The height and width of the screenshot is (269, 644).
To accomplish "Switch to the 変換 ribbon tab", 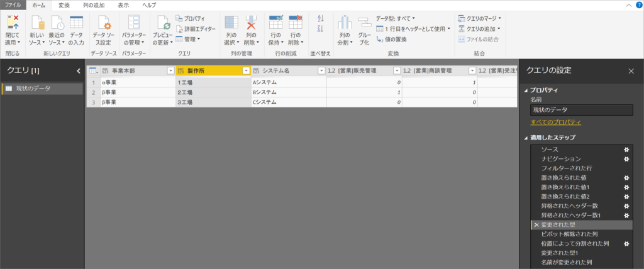I will pyautogui.click(x=64, y=4).
